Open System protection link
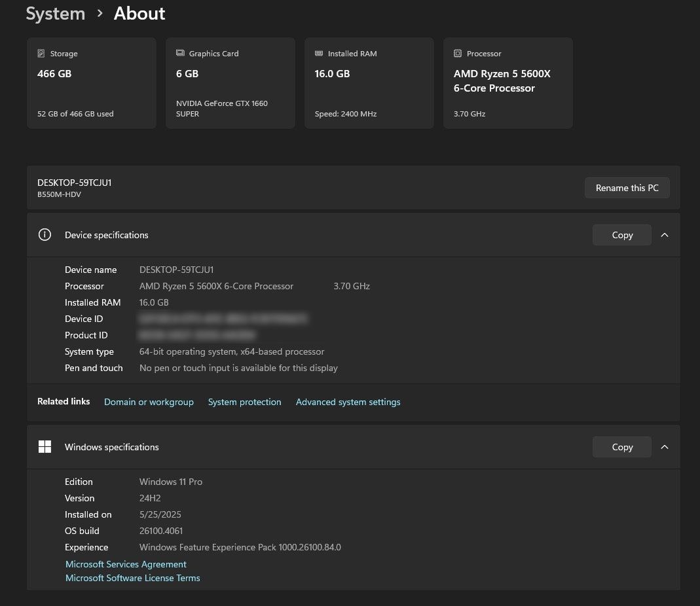The height and width of the screenshot is (606, 700). (x=245, y=402)
